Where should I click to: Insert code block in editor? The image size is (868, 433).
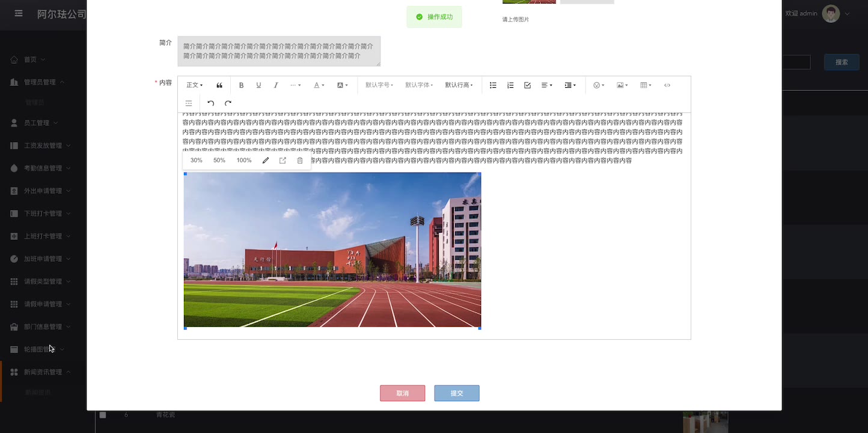coord(667,85)
